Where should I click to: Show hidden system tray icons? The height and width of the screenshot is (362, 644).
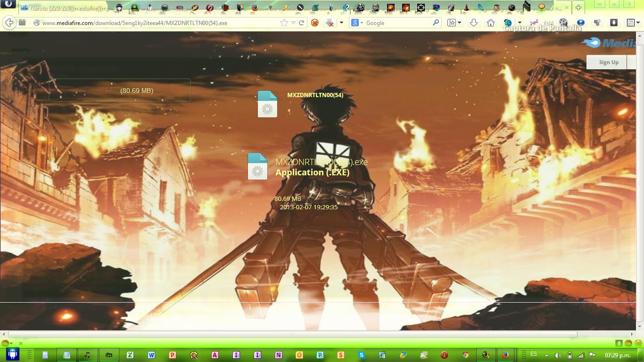tap(546, 355)
